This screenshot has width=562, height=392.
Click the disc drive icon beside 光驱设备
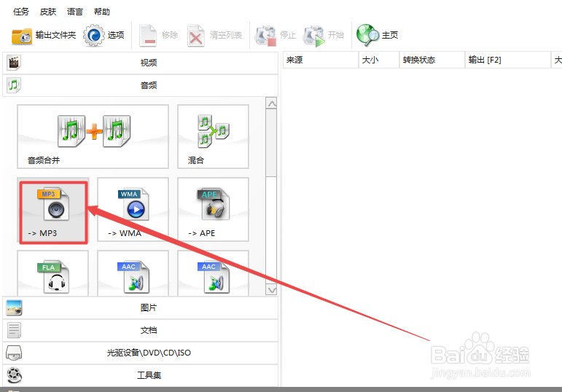point(14,353)
